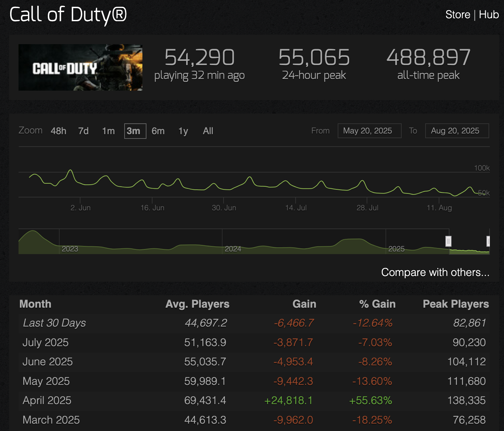504x431 pixels.
Task: Click average players value 44,697.2
Action: [x=206, y=323]
